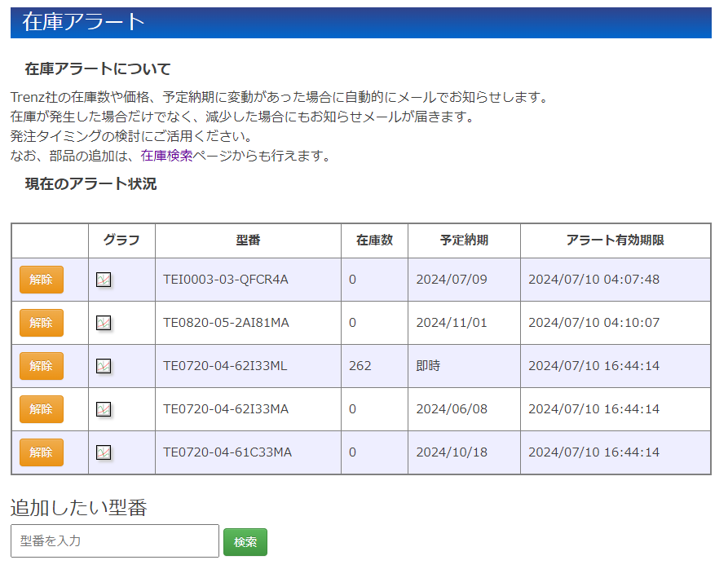The image size is (728, 569).
Task: Click graph icon for TE0720-04-61C33MA
Action: (x=104, y=452)
